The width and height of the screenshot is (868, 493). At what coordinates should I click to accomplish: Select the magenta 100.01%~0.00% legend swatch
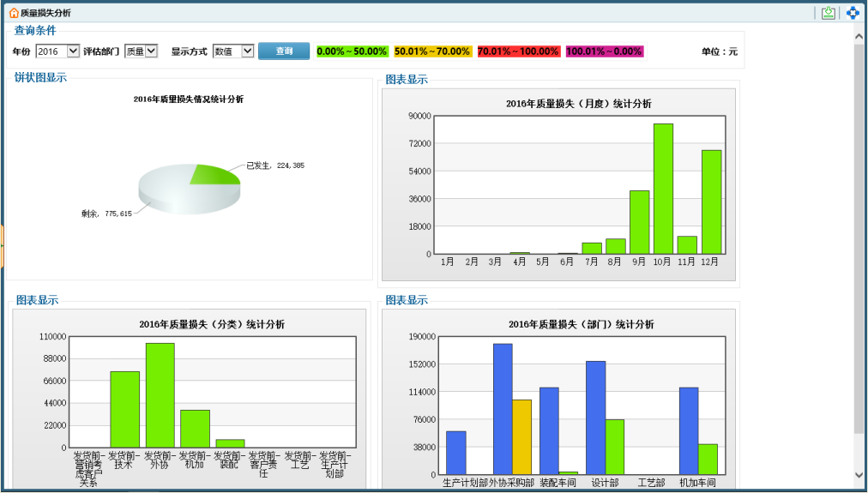pos(604,51)
